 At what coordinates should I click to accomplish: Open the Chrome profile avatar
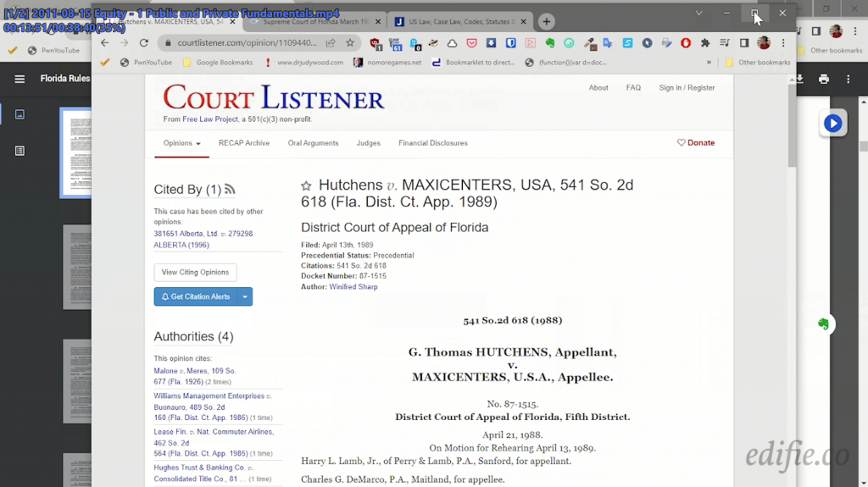pyautogui.click(x=764, y=42)
